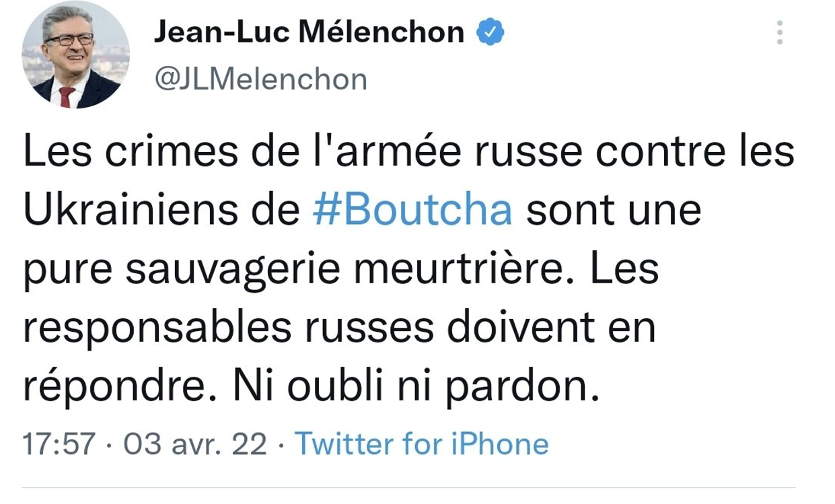Click the date 03 avr. 22
835x504 pixels.
[194, 444]
